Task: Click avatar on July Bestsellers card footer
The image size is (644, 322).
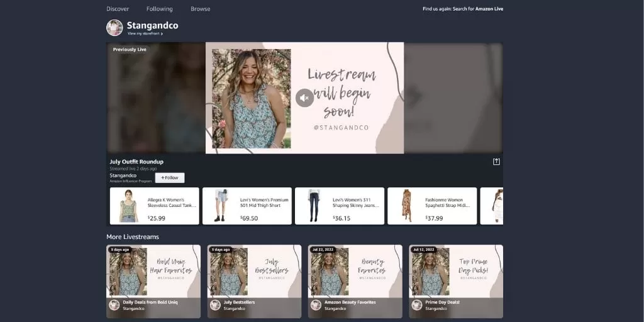Action: pos(215,305)
